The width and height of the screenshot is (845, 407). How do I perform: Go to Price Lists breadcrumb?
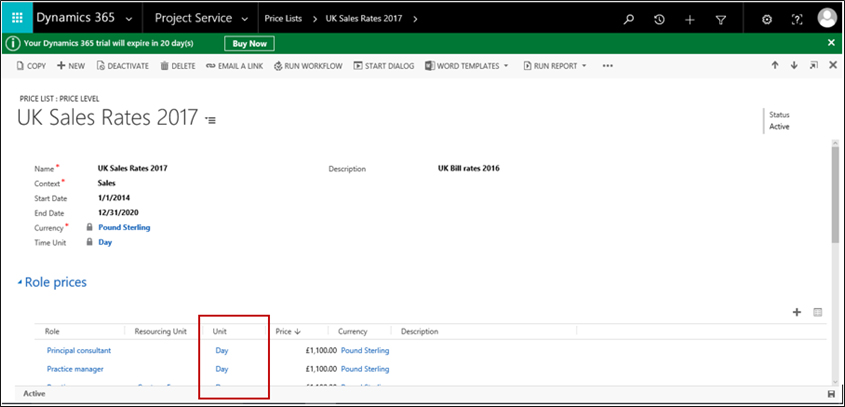click(283, 18)
